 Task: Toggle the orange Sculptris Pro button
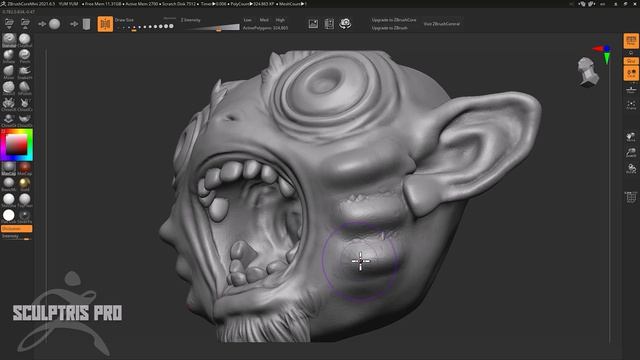click(x=17, y=229)
